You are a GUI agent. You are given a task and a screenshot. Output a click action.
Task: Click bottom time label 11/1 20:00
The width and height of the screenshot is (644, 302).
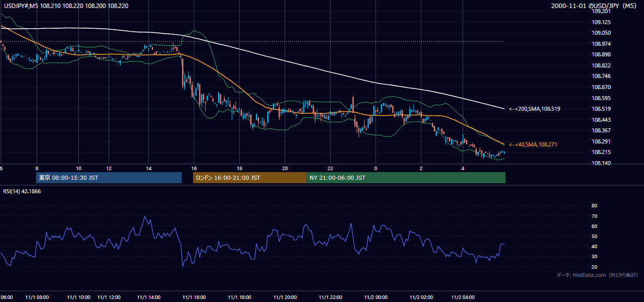pyautogui.click(x=285, y=297)
